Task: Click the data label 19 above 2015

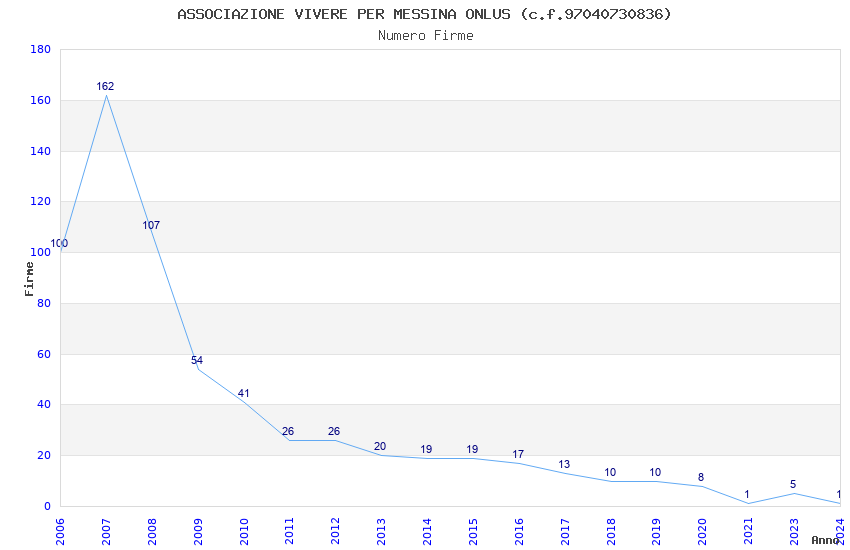Action: click(x=472, y=449)
